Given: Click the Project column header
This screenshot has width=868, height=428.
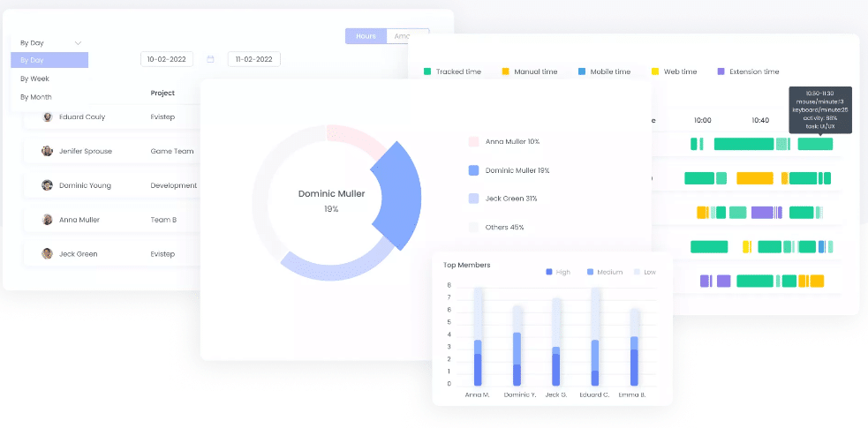Looking at the screenshot, I should coord(162,93).
